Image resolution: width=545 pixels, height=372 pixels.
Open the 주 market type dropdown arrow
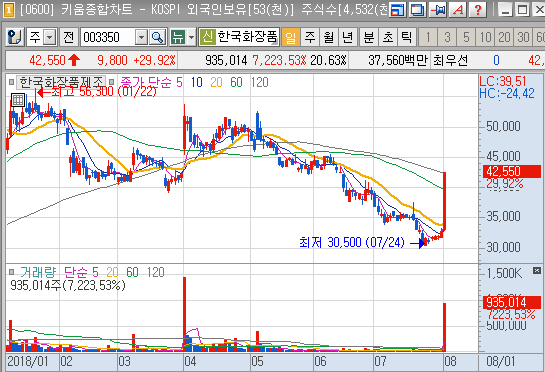(x=50, y=37)
